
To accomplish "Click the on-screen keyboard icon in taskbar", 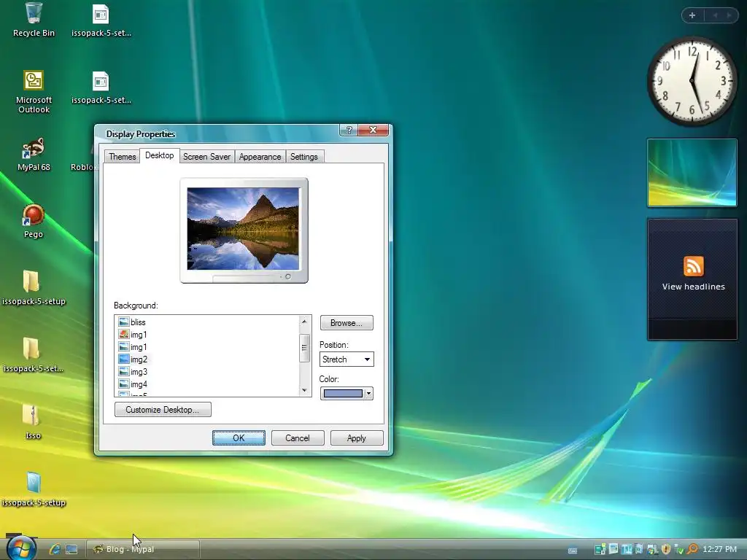I will click(573, 551).
